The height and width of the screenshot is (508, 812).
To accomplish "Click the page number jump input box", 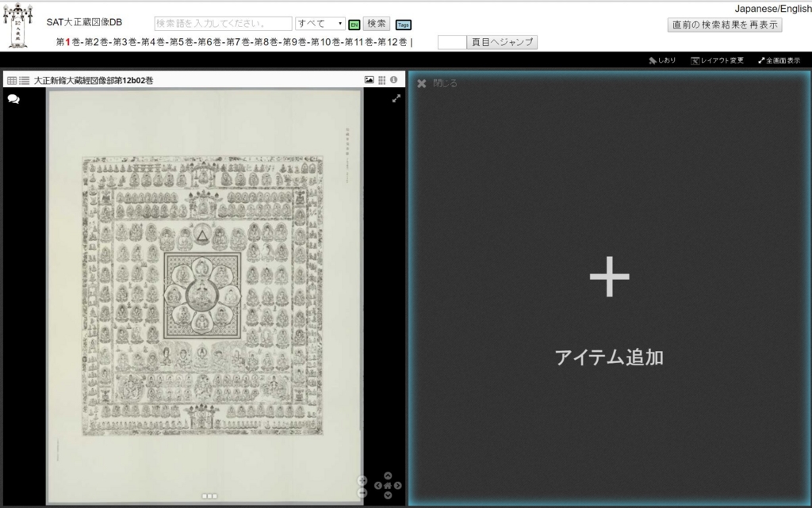I will (452, 43).
